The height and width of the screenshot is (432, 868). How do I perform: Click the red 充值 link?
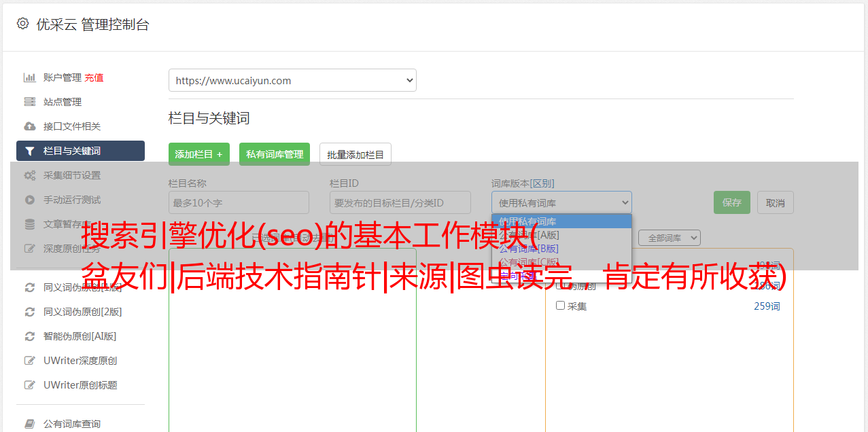94,77
